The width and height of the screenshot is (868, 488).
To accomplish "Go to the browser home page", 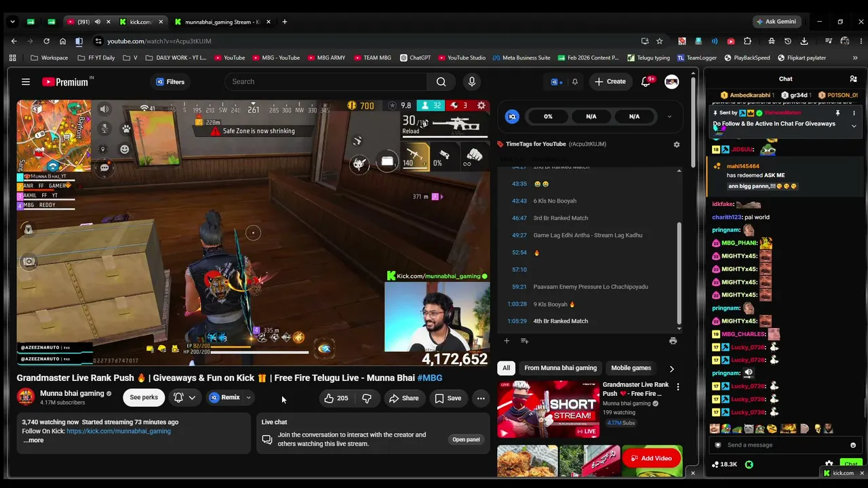I will [62, 41].
